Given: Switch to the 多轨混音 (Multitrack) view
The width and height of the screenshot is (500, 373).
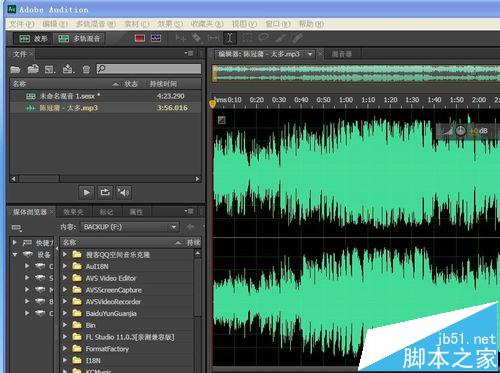Looking at the screenshot, I should (79, 39).
